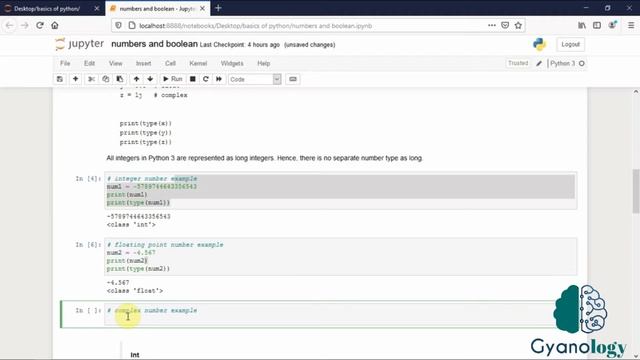
Task: Click the kernel idle circle indicator
Action: 582,63
